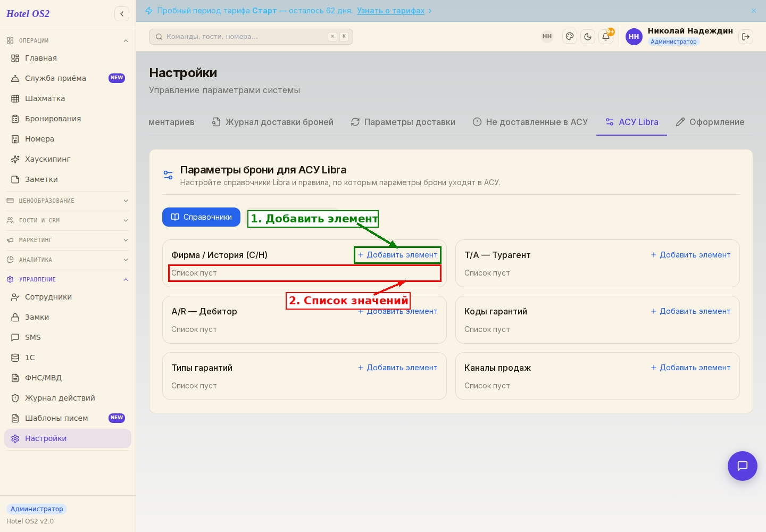Open the Узнать о тарифах link
The height and width of the screenshot is (532, 766).
pyautogui.click(x=391, y=11)
